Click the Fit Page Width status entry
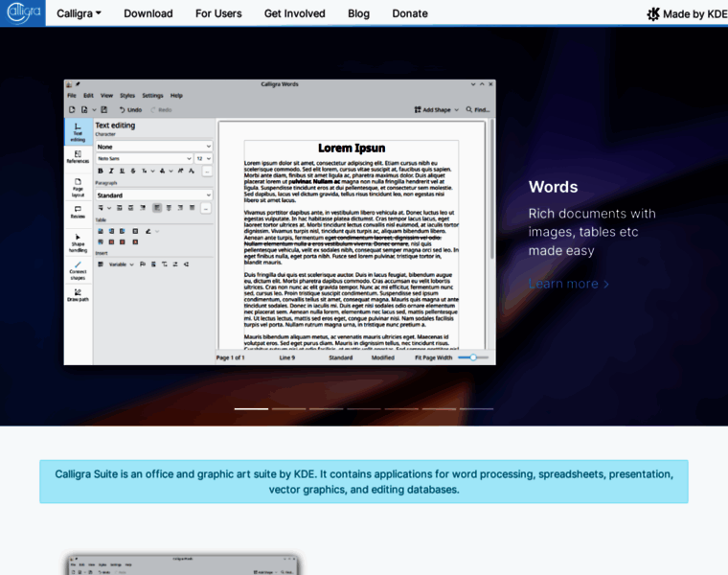 tap(433, 357)
